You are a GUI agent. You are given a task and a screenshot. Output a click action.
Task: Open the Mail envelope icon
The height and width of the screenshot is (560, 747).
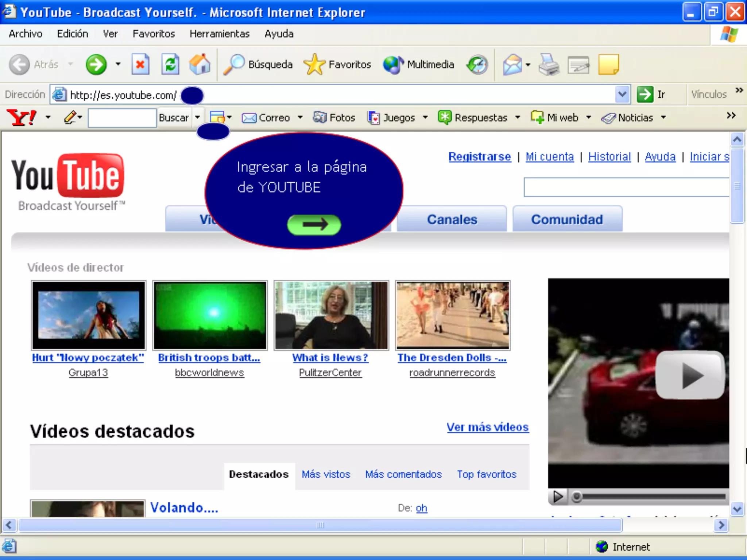(x=512, y=65)
